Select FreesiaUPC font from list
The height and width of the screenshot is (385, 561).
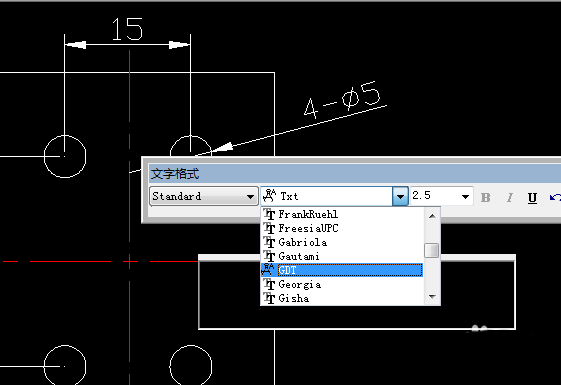(x=342, y=228)
